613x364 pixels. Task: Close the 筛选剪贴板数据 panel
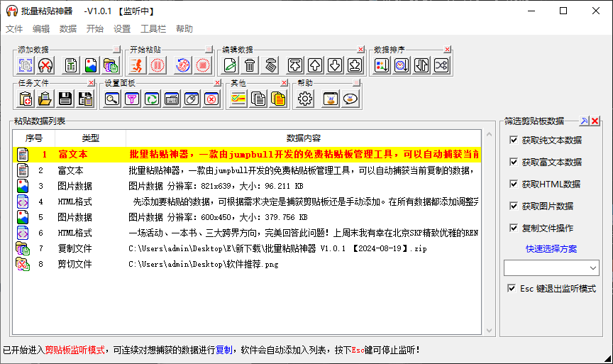pyautogui.click(x=595, y=121)
